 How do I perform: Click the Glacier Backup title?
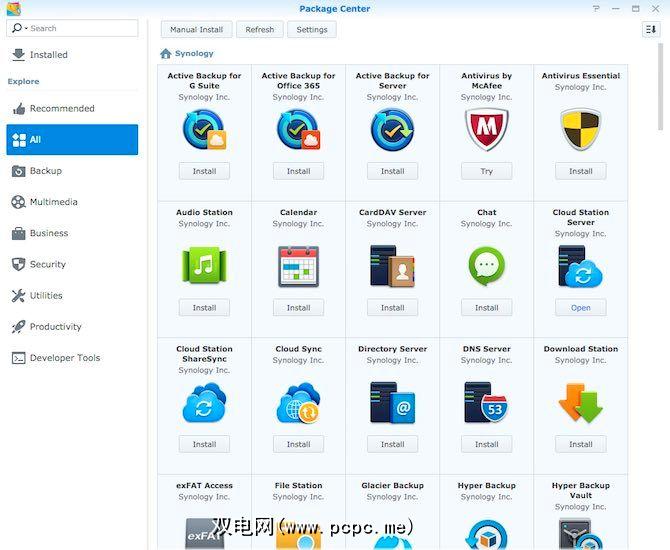coord(392,485)
